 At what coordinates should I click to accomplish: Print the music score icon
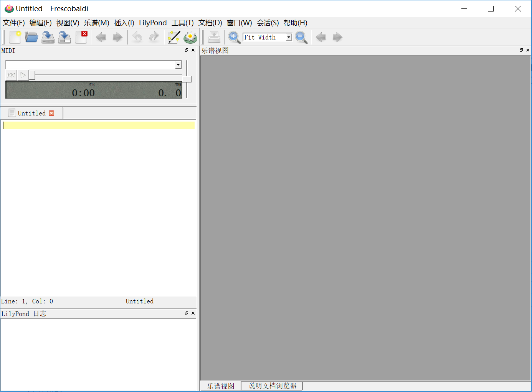pos(214,37)
